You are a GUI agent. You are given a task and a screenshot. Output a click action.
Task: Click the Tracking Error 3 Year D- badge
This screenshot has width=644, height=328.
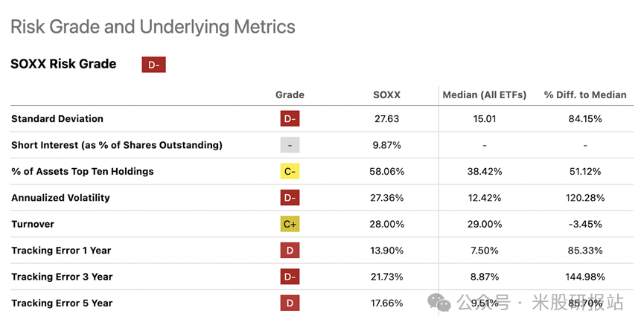click(x=290, y=277)
